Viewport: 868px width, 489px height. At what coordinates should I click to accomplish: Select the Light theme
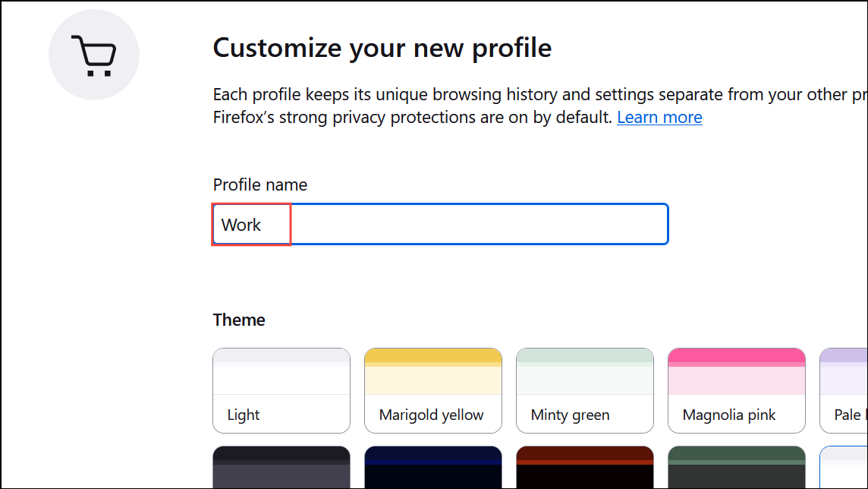tap(281, 390)
